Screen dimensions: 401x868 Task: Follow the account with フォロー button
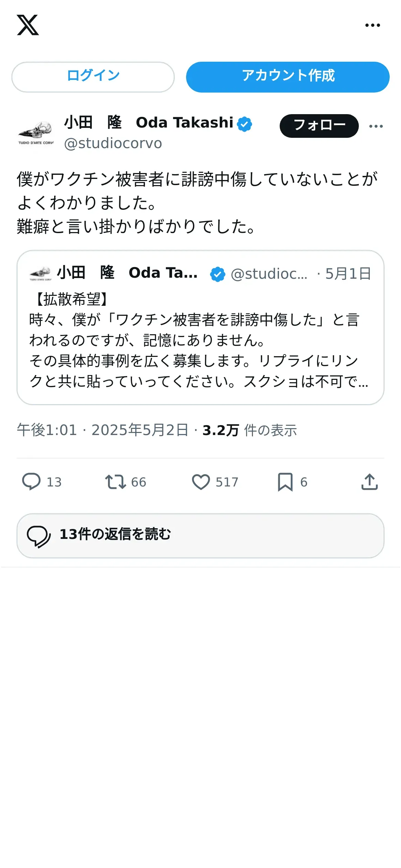click(x=319, y=126)
